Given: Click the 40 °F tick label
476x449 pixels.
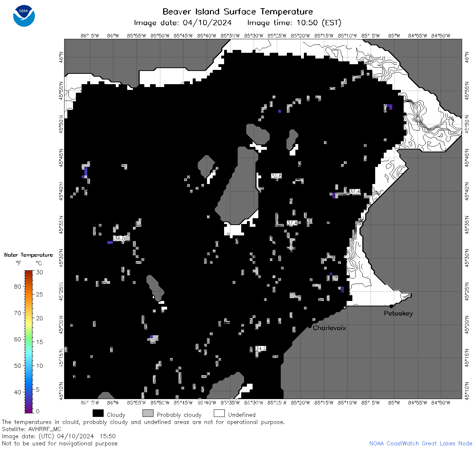Looking at the screenshot, I should (17, 392).
